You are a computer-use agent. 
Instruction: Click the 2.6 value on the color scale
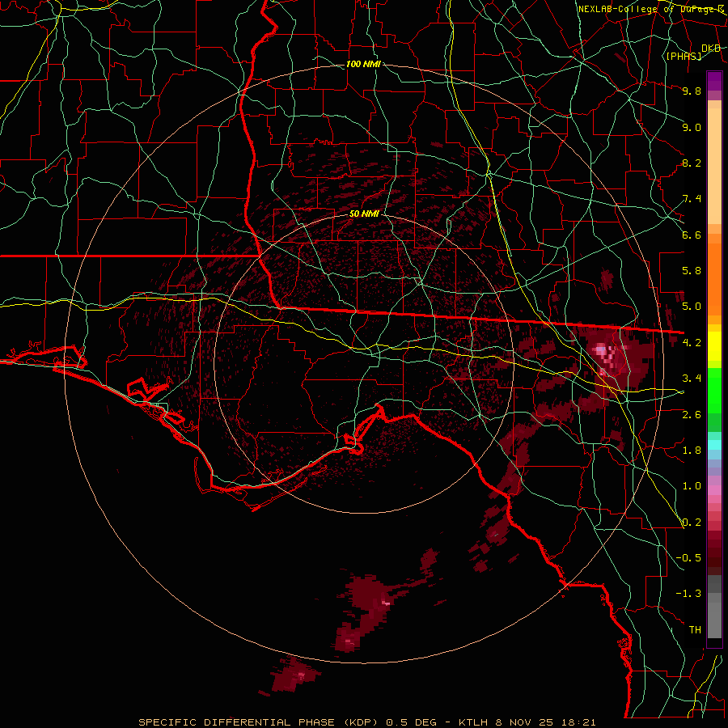(692, 414)
